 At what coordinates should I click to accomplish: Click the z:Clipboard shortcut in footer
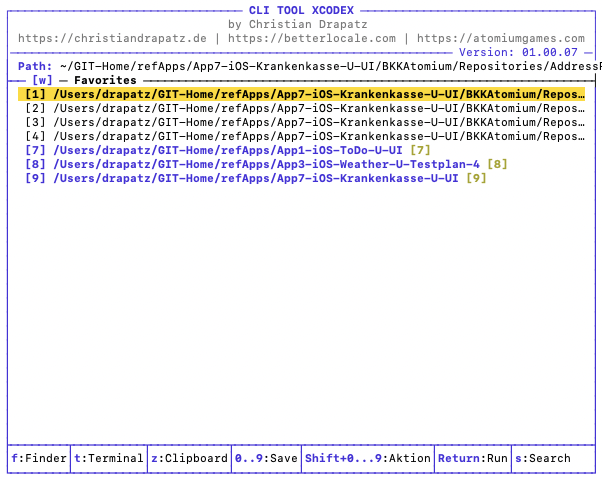pyautogui.click(x=189, y=458)
